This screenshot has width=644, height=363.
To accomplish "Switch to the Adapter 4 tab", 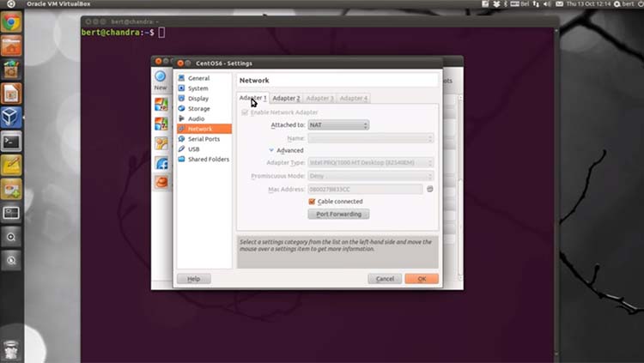I will point(353,98).
